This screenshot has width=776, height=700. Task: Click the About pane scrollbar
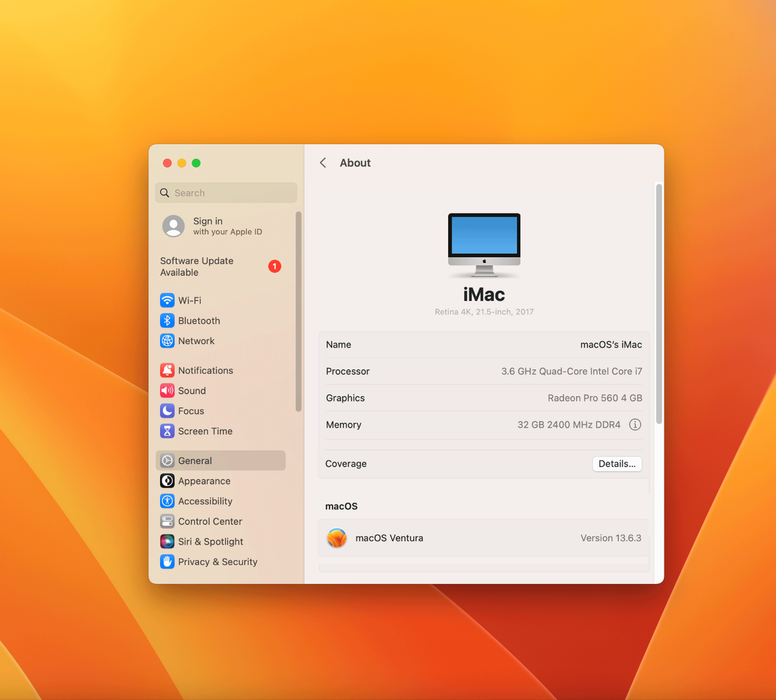659,303
